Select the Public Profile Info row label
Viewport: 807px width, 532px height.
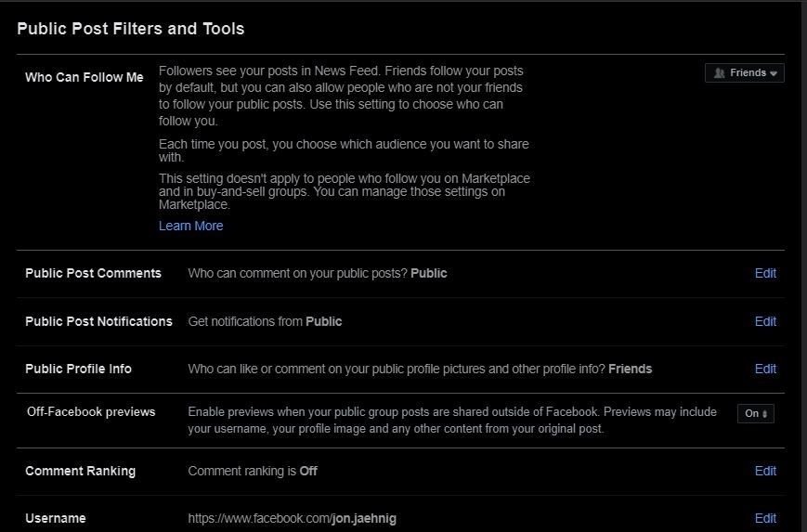(x=78, y=369)
